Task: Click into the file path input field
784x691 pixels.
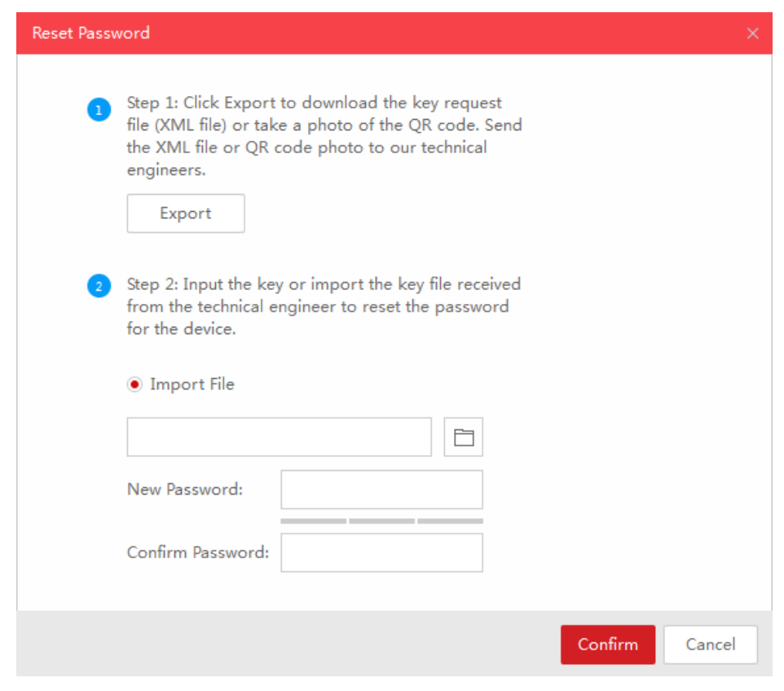Action: (279, 437)
